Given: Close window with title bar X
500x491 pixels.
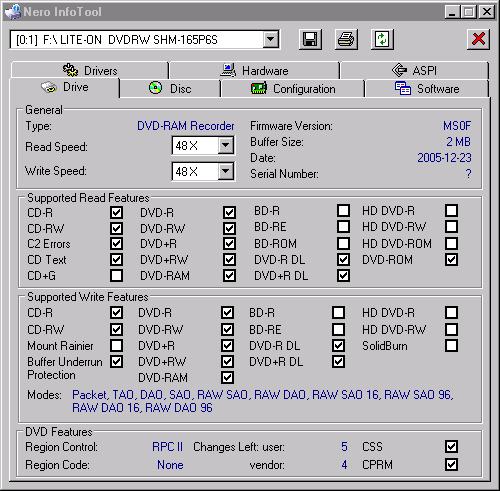Looking at the screenshot, I should click(486, 12).
